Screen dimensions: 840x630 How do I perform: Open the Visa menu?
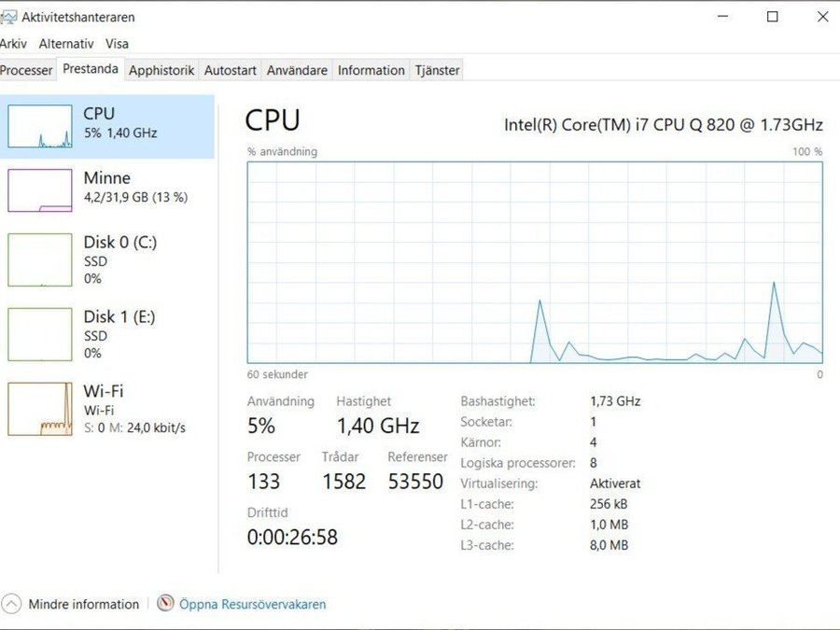117,43
